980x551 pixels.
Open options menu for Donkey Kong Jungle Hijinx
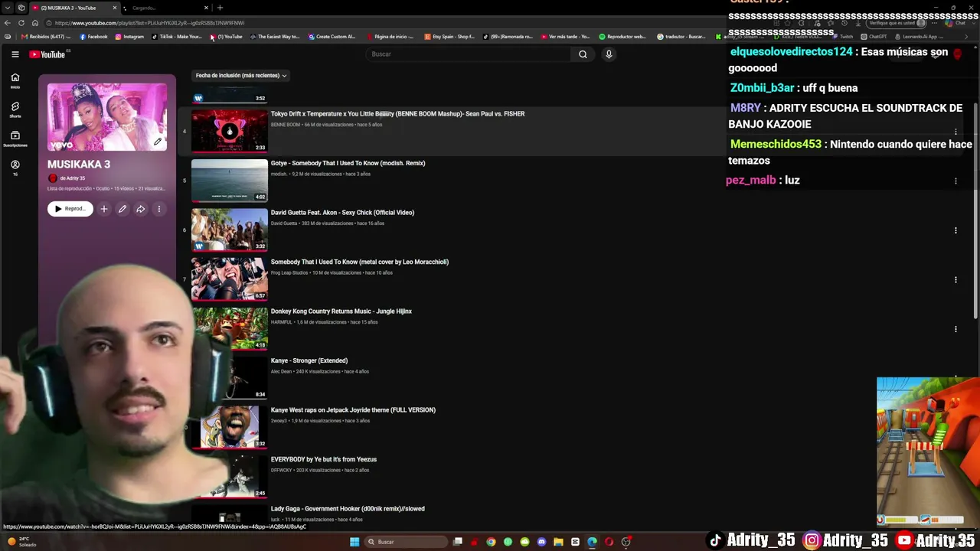(955, 329)
